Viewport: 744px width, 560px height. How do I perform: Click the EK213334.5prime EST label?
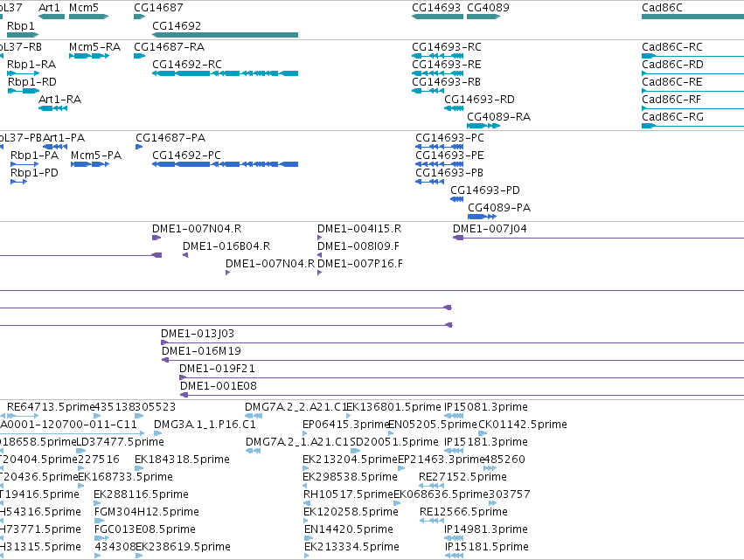pyautogui.click(x=351, y=547)
